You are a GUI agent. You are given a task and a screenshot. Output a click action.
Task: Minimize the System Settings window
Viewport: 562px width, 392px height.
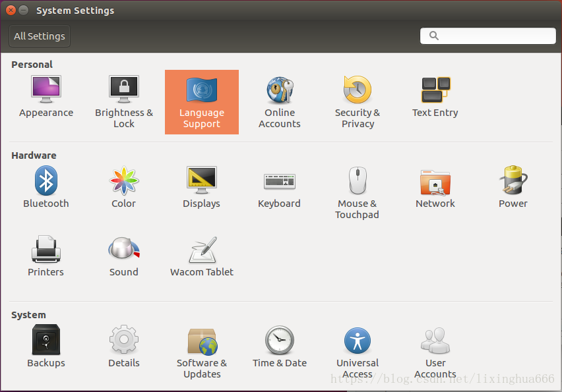tap(24, 11)
